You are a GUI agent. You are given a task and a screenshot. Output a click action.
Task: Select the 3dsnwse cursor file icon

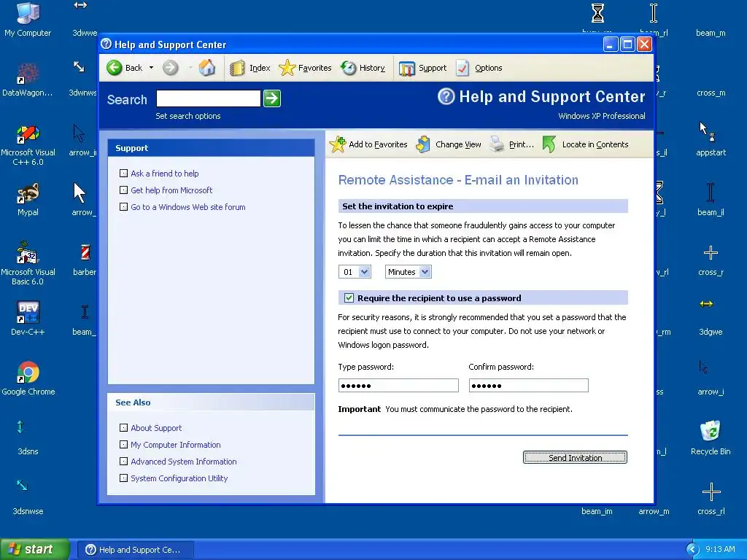[x=28, y=497]
